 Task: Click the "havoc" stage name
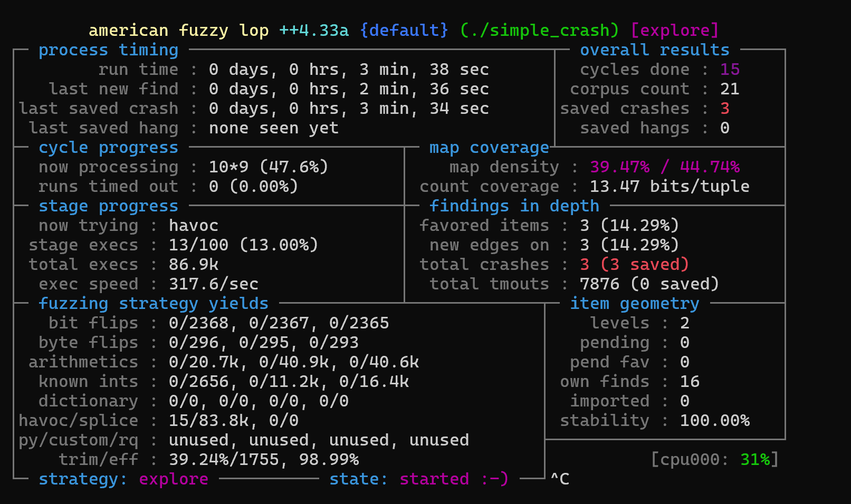(193, 226)
